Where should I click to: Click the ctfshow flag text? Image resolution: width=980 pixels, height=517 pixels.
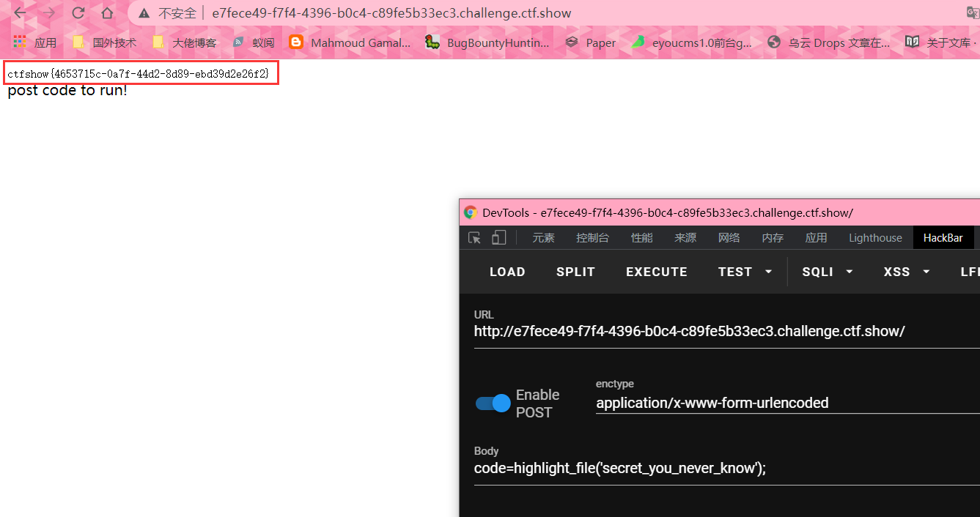click(139, 74)
